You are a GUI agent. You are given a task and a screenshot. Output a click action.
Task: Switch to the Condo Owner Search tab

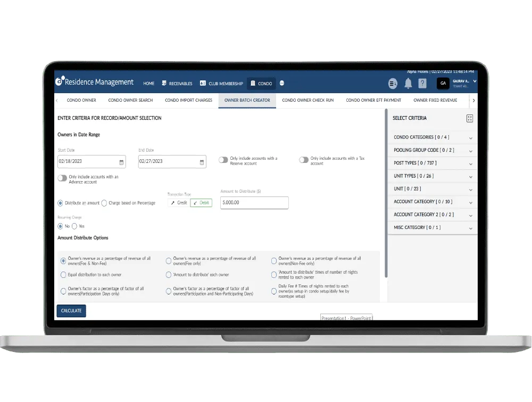click(130, 100)
